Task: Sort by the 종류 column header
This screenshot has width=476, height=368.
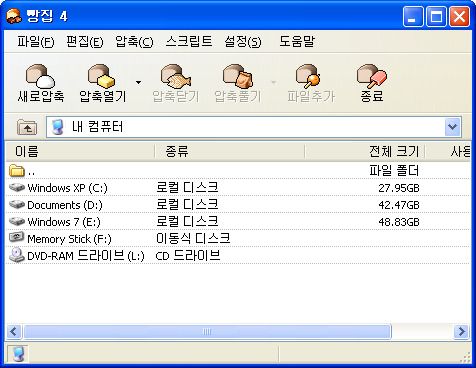Action: click(230, 152)
